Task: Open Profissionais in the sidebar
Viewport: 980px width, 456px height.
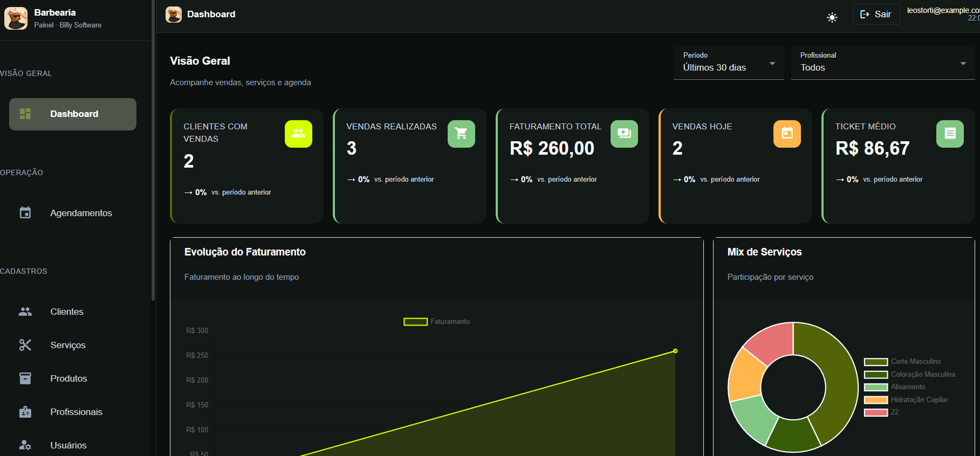Action: 73,412
